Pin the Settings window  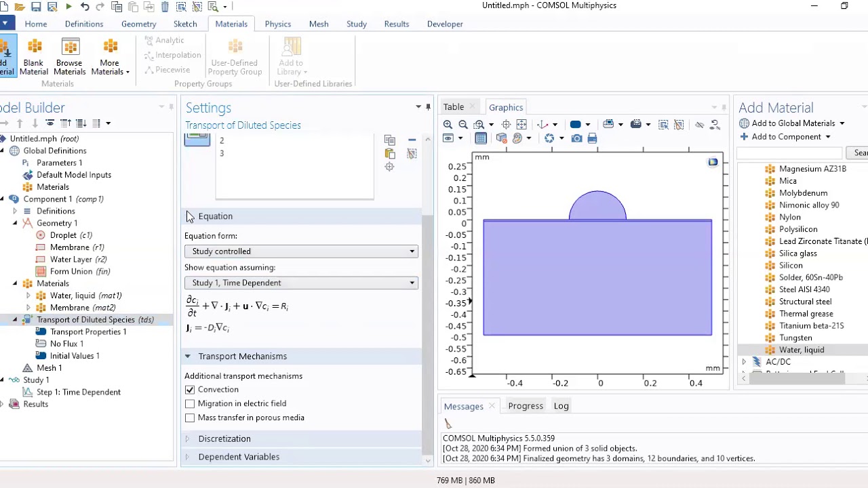[x=428, y=107]
